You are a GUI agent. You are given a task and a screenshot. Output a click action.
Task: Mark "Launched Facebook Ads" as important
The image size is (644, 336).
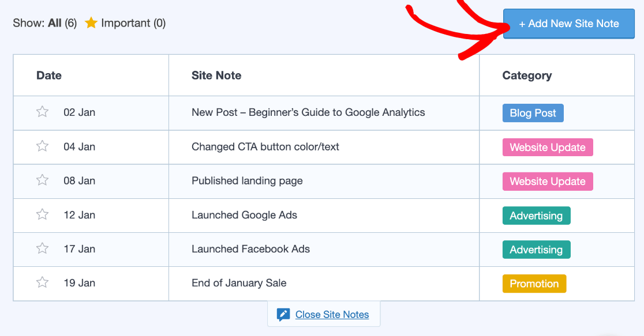[x=42, y=249]
